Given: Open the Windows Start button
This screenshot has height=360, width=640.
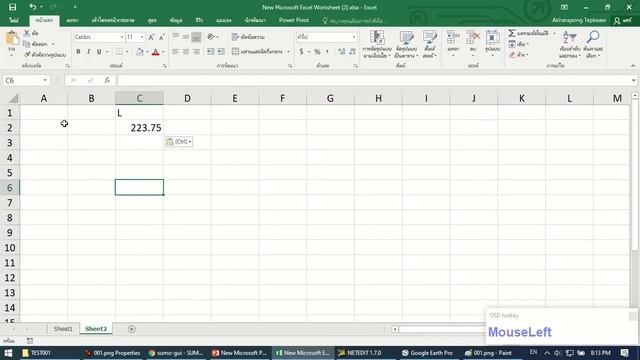Looking at the screenshot, I should point(8,353).
